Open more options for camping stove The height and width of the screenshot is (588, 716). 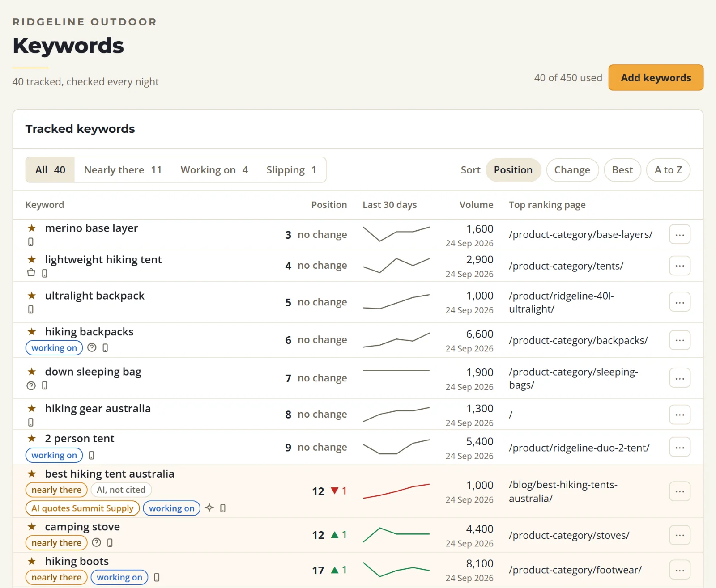click(x=680, y=535)
